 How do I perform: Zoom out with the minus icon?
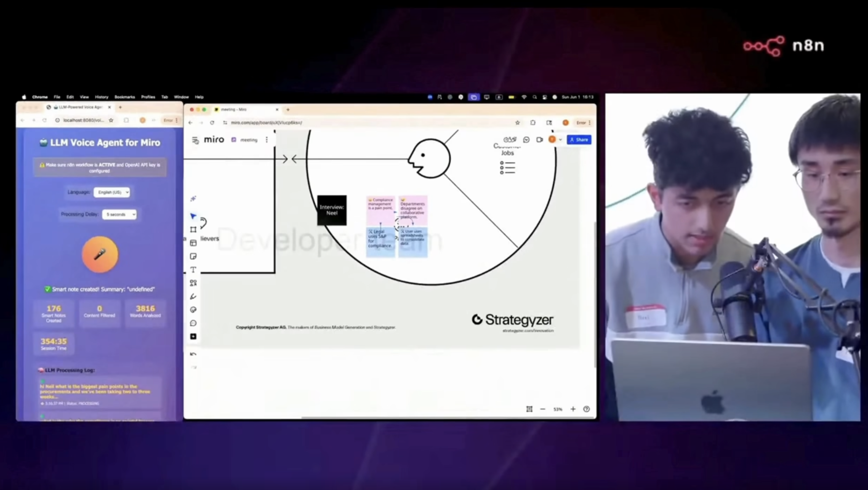click(542, 409)
